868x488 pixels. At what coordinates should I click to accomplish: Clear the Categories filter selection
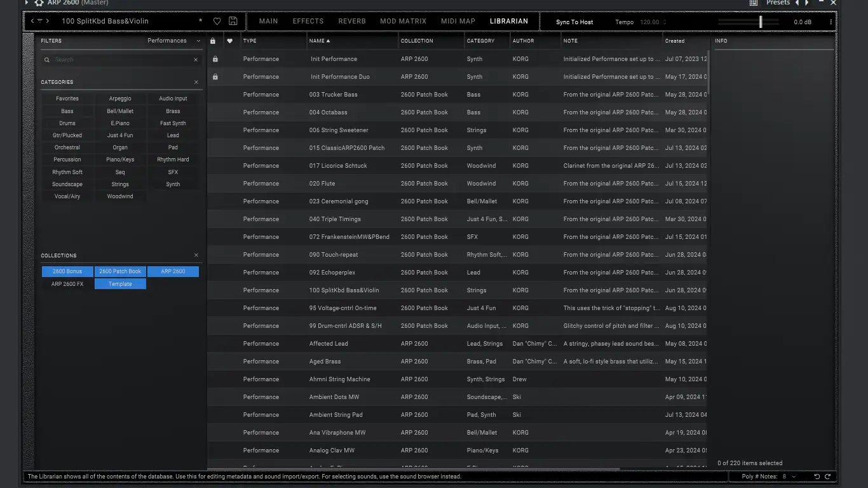point(196,82)
